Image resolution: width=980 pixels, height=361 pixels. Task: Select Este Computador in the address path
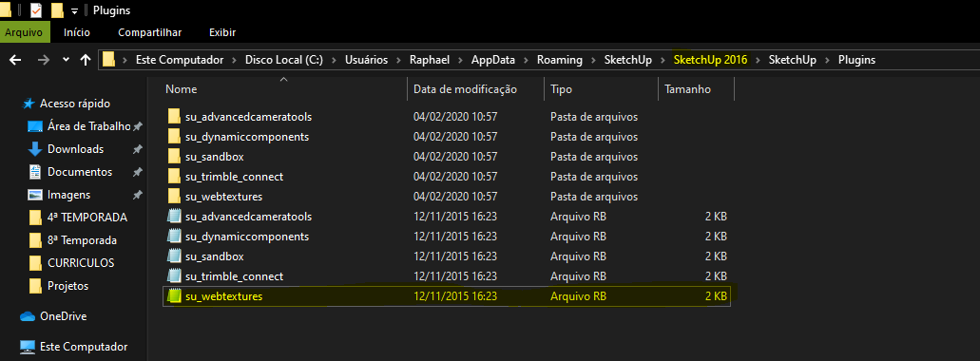tap(180, 60)
